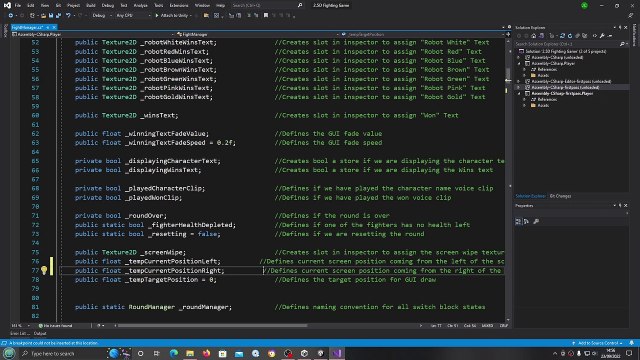Close the Properties panel
This screenshot has height=360, width=640.
626,206
